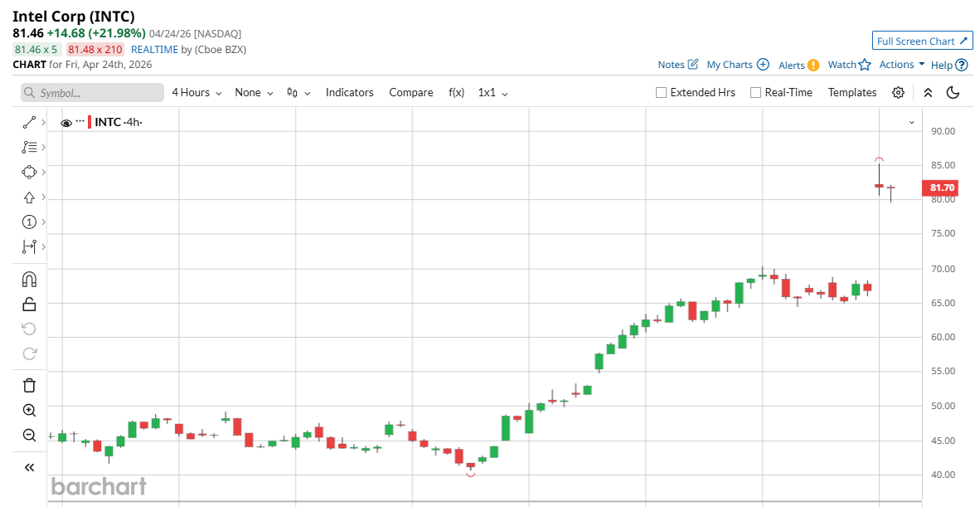Viewport: 980px width, 507px height.
Task: Open the f(x) expressions menu
Action: point(456,93)
